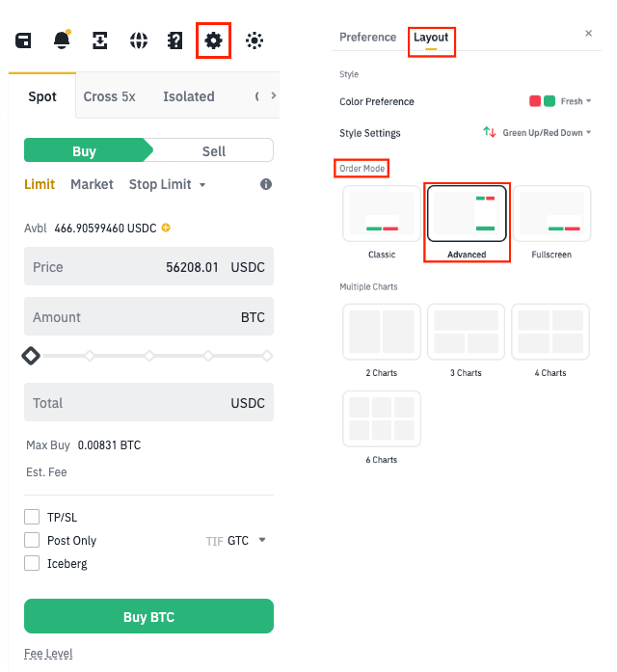
Task: Open the wallet icon in toolbar
Action: coord(24,40)
